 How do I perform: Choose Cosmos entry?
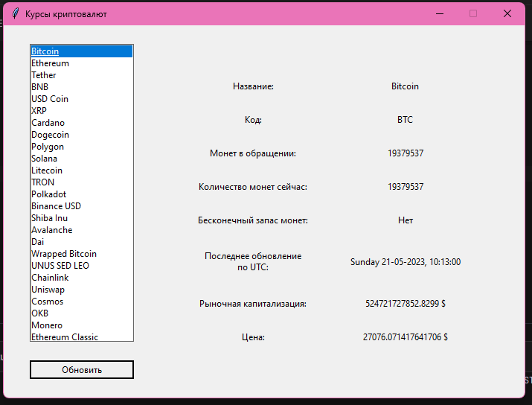(x=82, y=302)
